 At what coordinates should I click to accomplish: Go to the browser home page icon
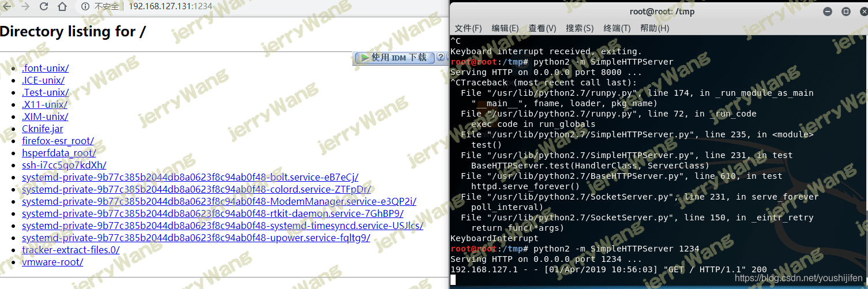click(63, 7)
